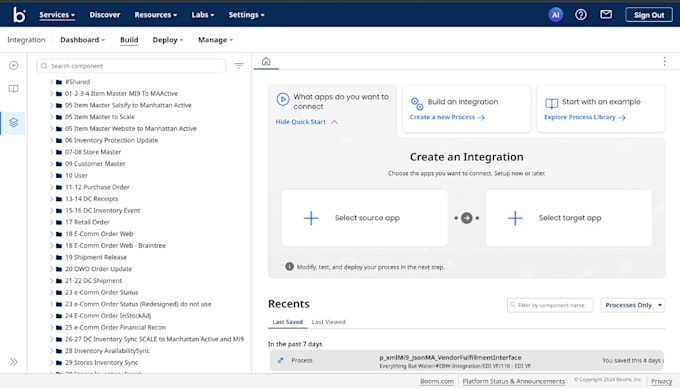Open the Boomi.com footer link

[x=437, y=381]
